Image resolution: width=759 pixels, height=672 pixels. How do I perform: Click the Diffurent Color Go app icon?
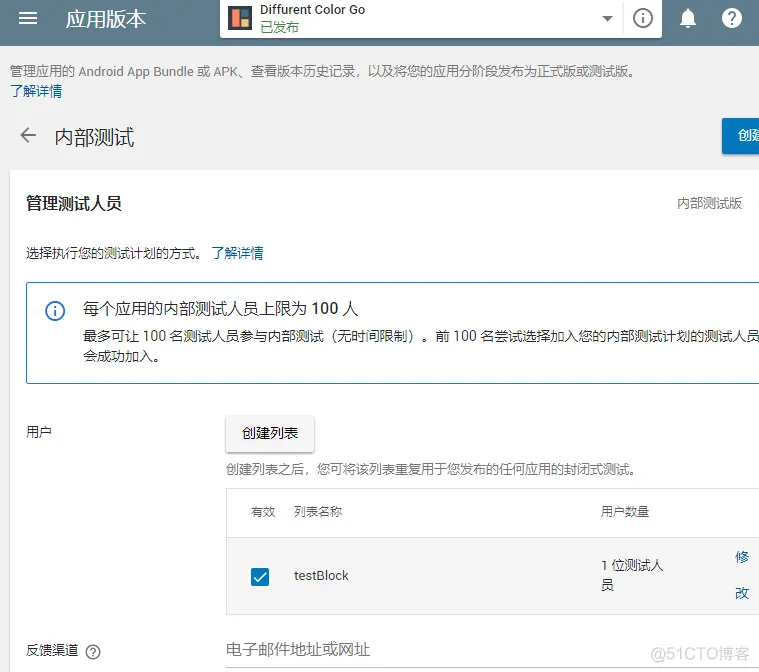[x=240, y=18]
